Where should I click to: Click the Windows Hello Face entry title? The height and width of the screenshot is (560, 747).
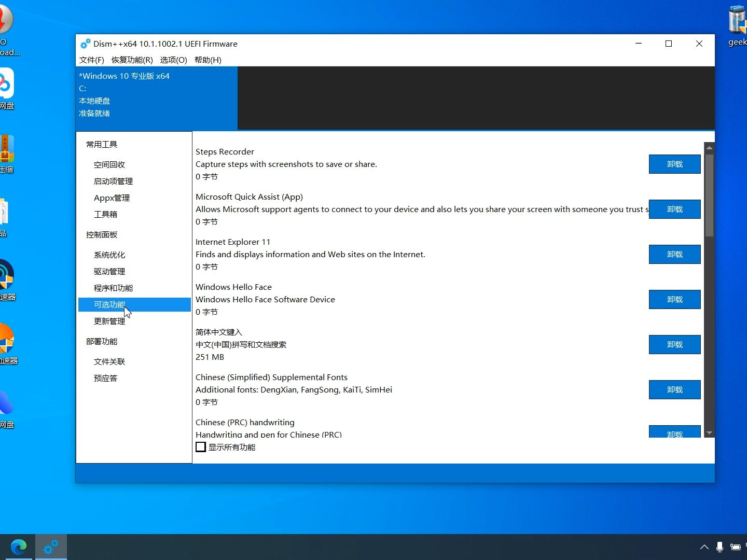[x=233, y=287]
